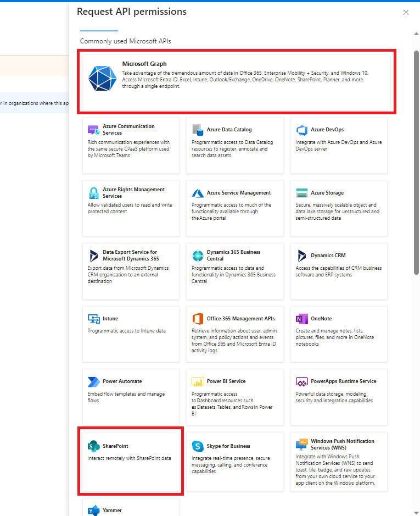This screenshot has width=420, height=516.
Task: Click 'Interact remotely with SharePoint data' text
Action: click(x=129, y=458)
